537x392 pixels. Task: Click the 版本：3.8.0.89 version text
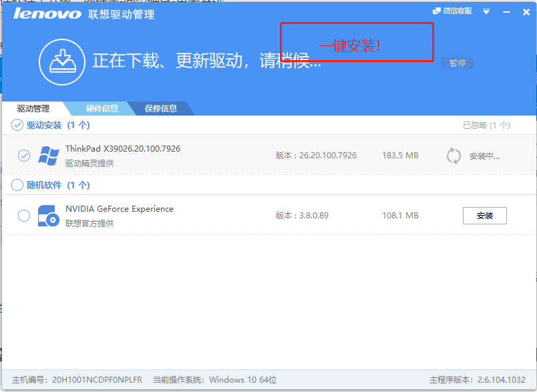tap(302, 216)
